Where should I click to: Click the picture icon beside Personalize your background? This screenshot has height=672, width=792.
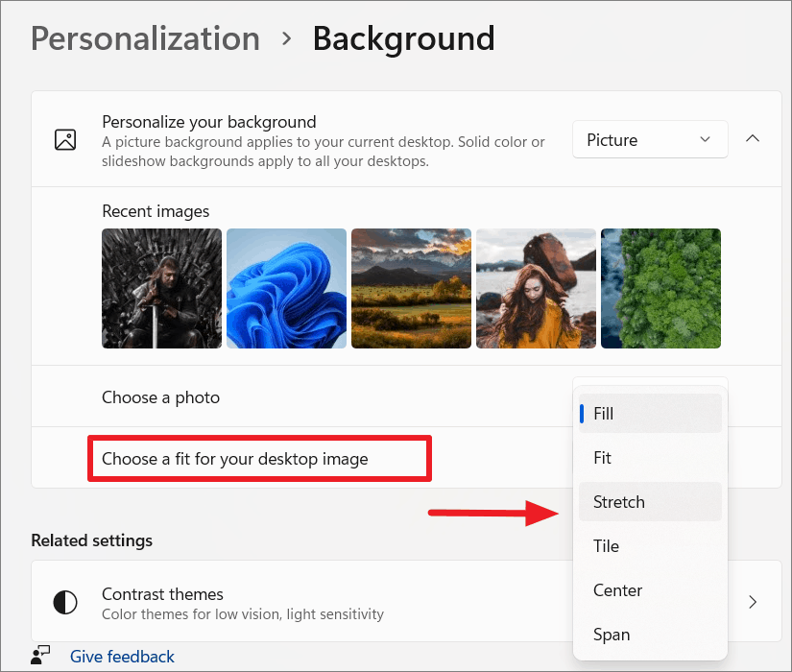[65, 140]
